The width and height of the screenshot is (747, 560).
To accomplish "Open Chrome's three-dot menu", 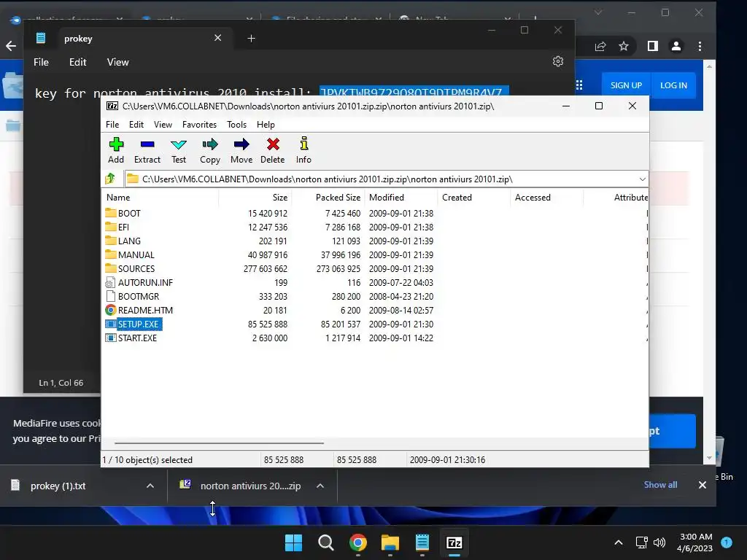I will click(x=700, y=46).
